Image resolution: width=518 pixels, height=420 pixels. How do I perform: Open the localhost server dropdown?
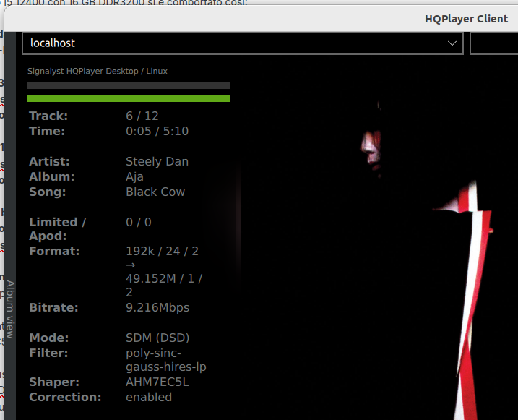(x=243, y=43)
